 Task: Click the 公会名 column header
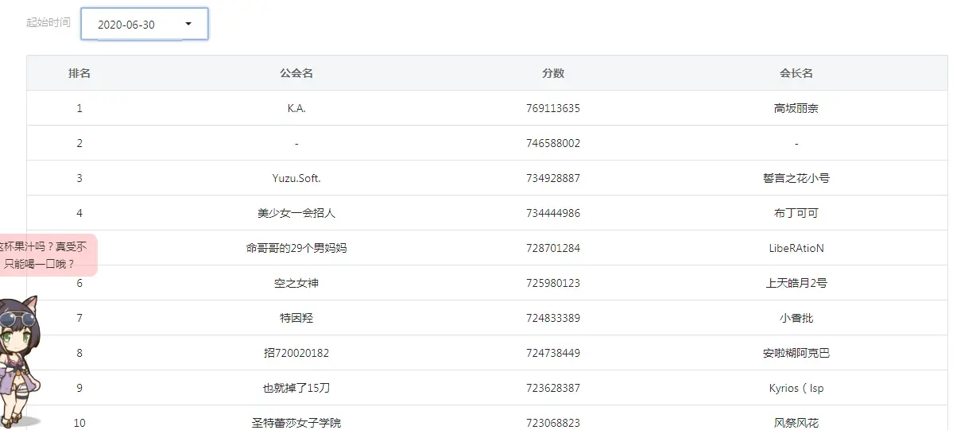(296, 73)
